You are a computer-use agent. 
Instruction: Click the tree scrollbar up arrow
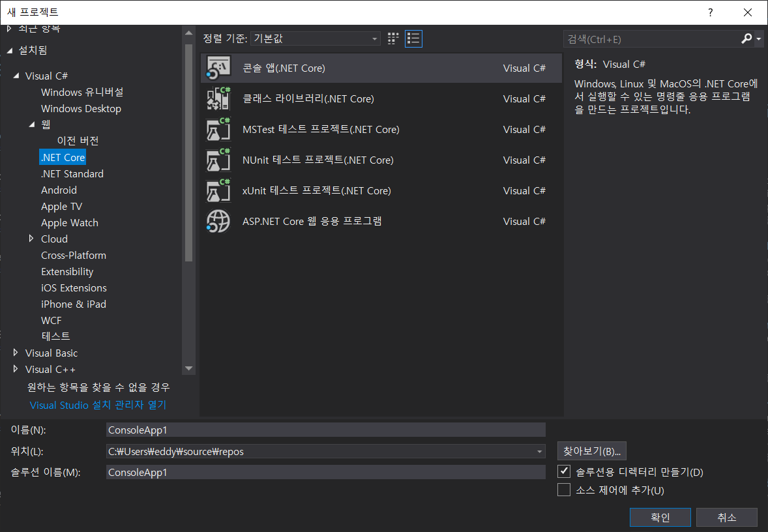tap(188, 33)
